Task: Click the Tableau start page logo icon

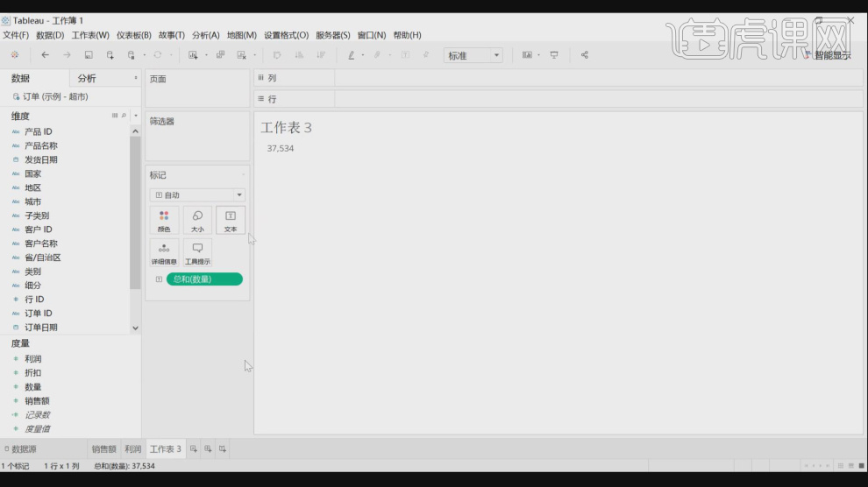Action: coord(15,54)
